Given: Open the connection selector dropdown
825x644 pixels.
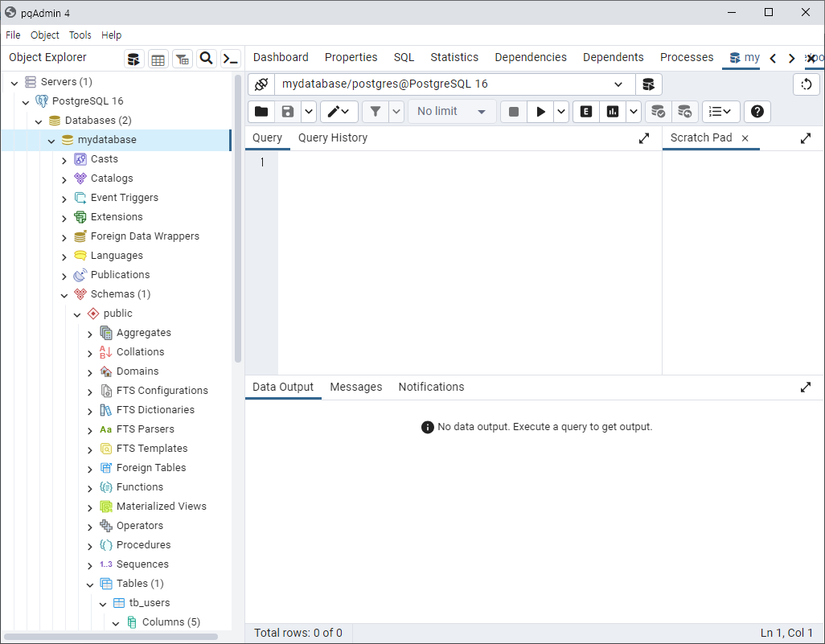Looking at the screenshot, I should click(618, 84).
